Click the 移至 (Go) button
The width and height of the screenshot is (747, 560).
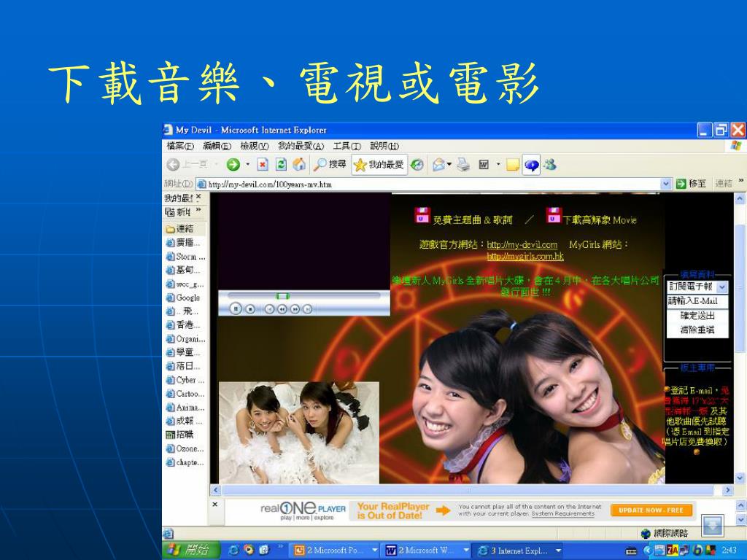pos(692,184)
